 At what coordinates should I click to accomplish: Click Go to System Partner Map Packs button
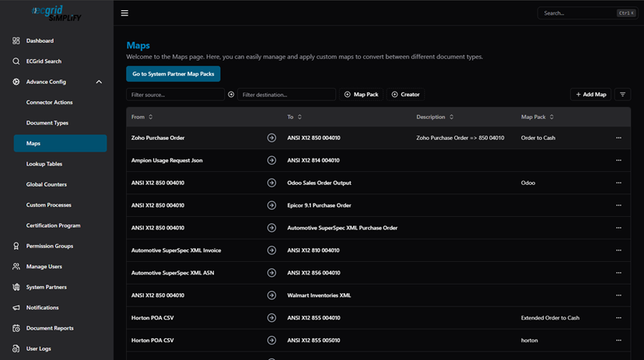pyautogui.click(x=173, y=74)
